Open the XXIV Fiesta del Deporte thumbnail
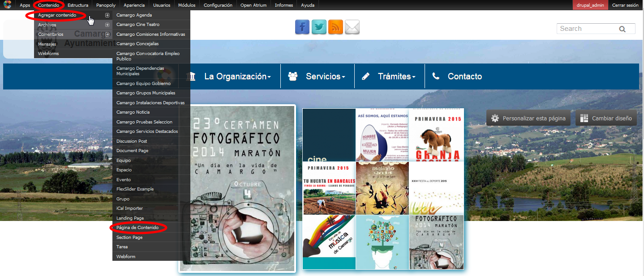 pyautogui.click(x=436, y=188)
